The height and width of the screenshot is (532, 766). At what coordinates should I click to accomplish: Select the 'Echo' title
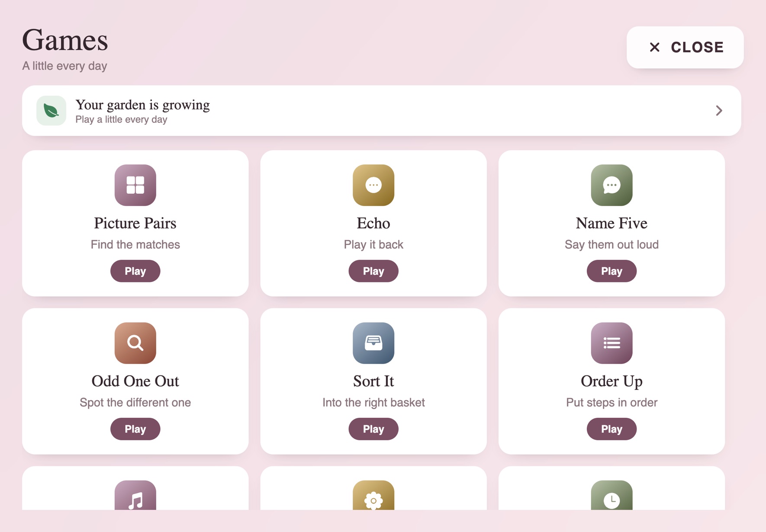coord(373,223)
